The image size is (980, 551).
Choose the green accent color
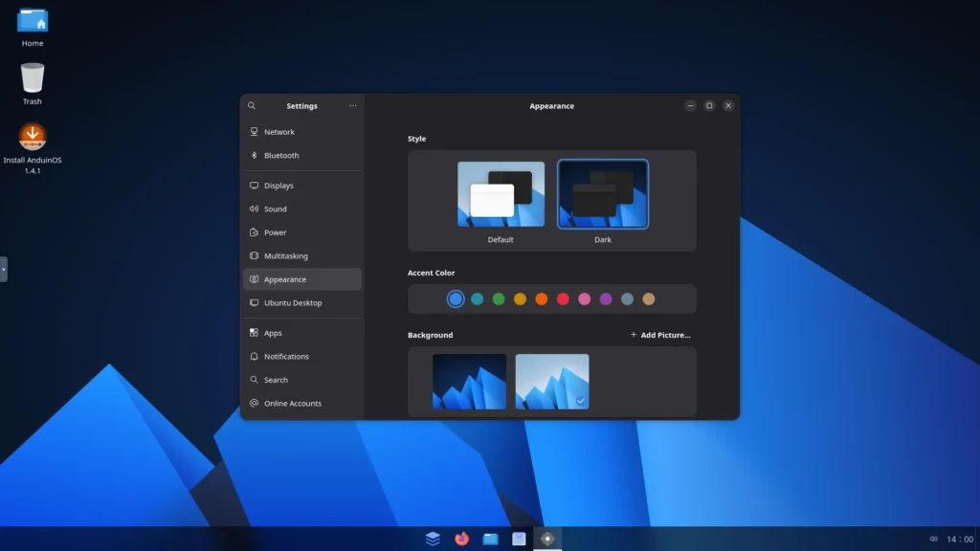[498, 299]
